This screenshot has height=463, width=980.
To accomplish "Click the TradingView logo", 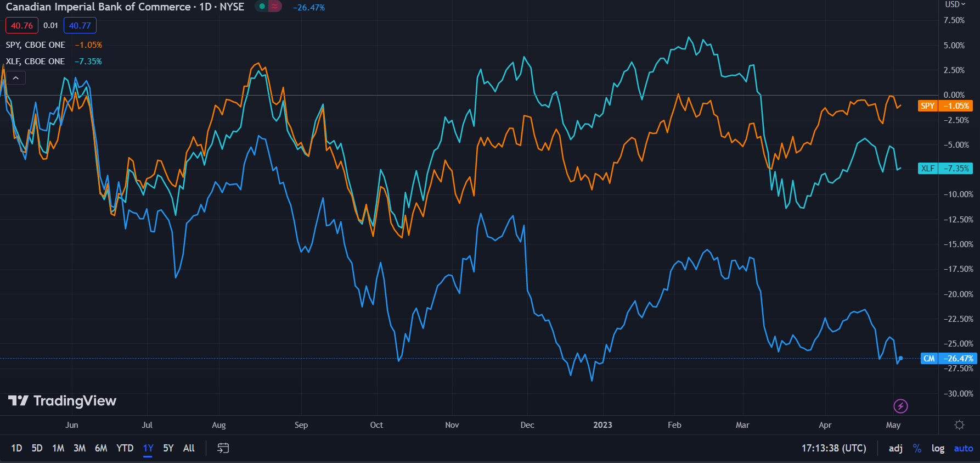I will [x=62, y=401].
